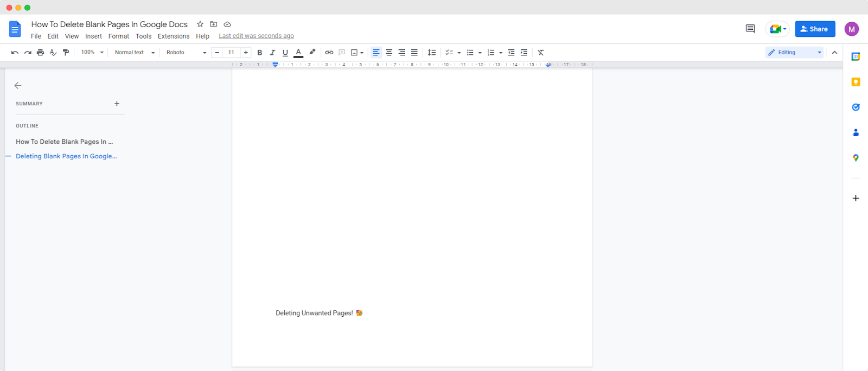Screen dimensions: 868x371
Task: Open the Editing mode dropdown
Action: pos(794,53)
